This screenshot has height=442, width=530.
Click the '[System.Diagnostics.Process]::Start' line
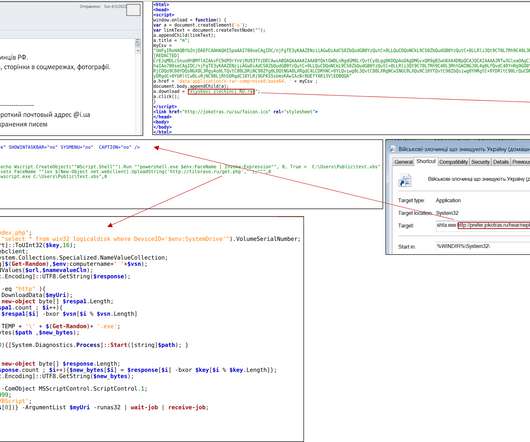[94, 345]
